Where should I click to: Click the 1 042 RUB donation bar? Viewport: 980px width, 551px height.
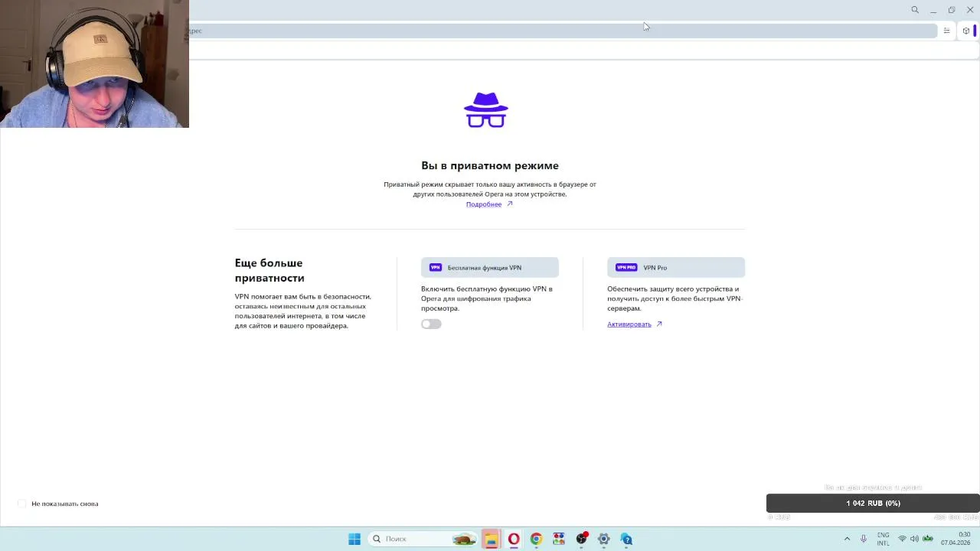[x=873, y=503]
